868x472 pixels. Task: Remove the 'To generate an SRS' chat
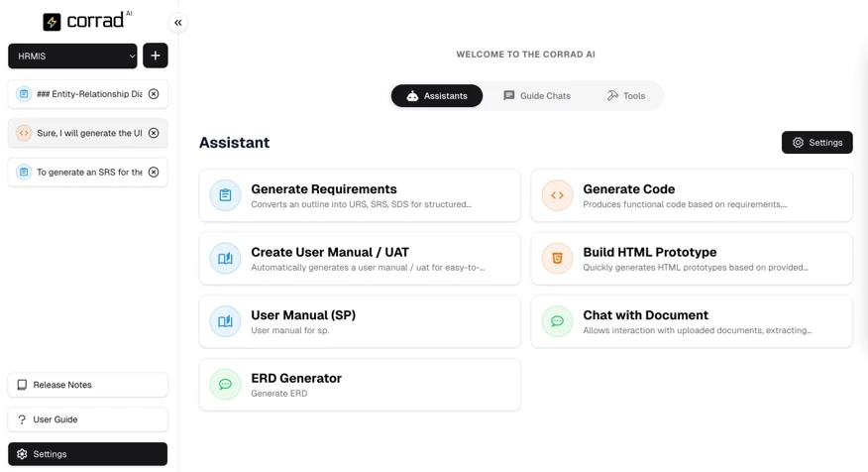tap(154, 173)
